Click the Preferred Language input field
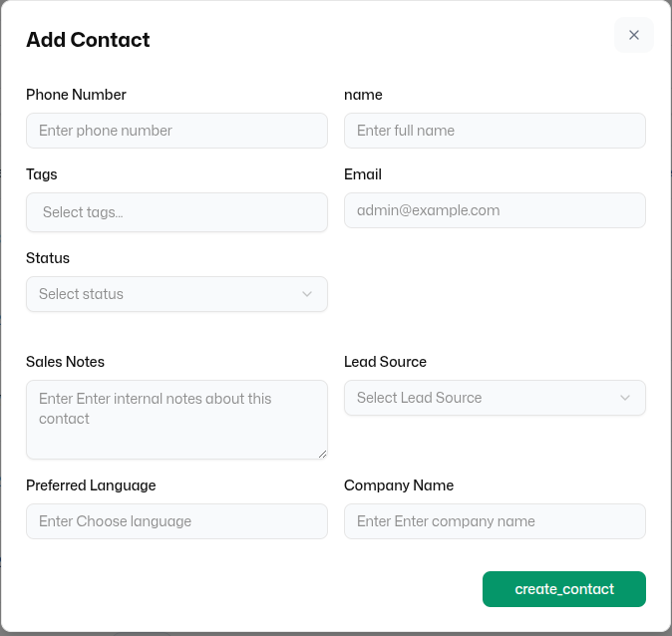The width and height of the screenshot is (672, 636). 176,521
